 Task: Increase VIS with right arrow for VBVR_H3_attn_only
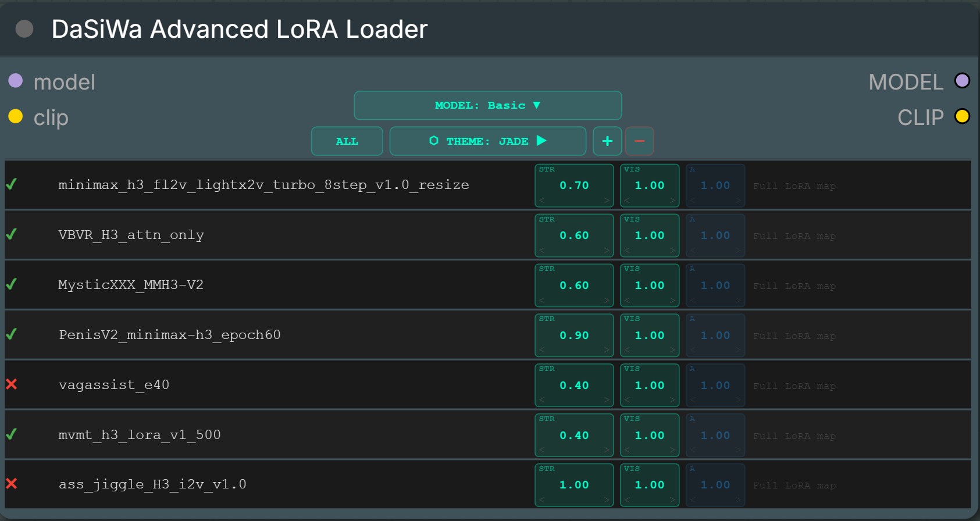(x=672, y=251)
